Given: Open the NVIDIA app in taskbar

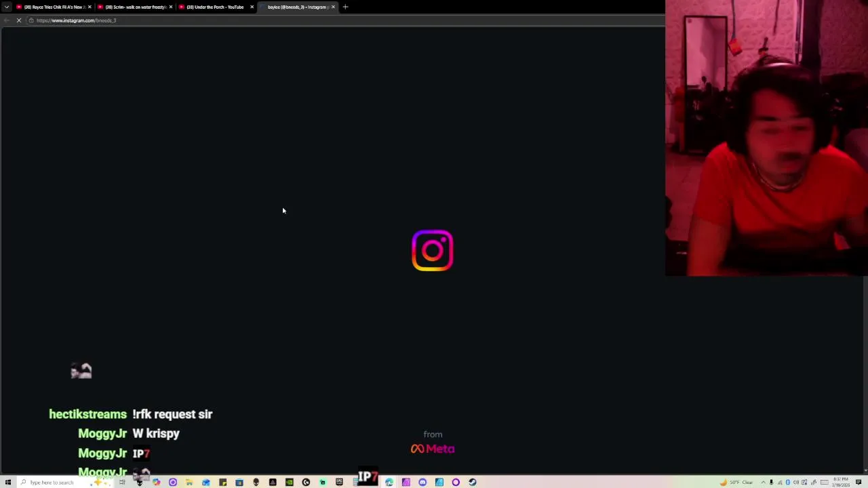Looking at the screenshot, I should tap(289, 482).
